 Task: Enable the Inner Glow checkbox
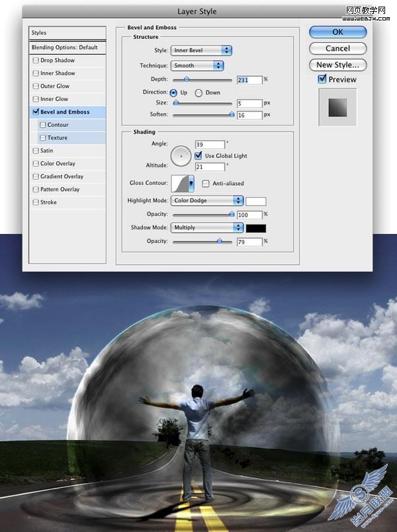tap(35, 99)
